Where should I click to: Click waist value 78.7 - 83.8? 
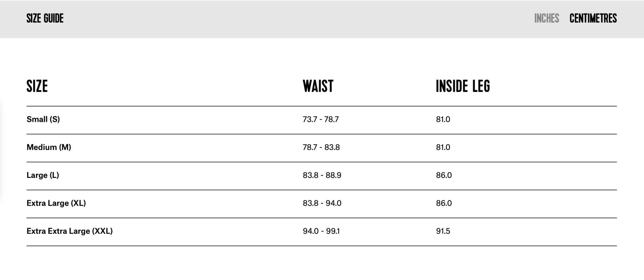pyautogui.click(x=321, y=147)
